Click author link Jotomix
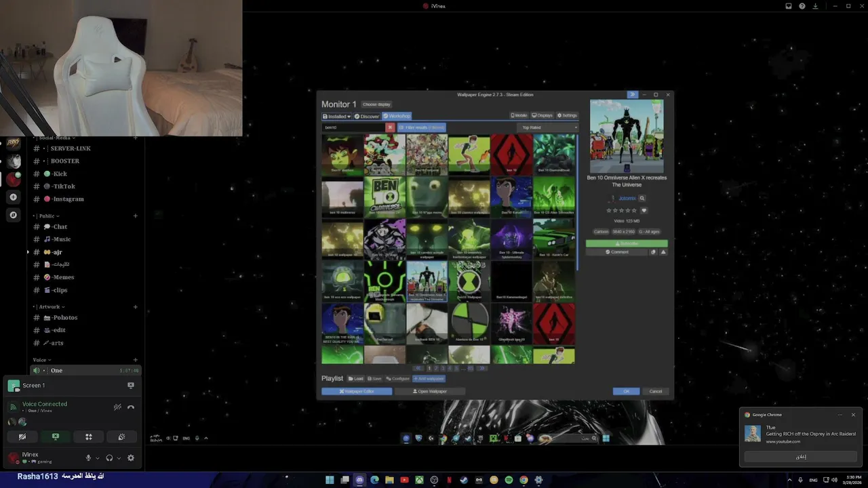The width and height of the screenshot is (868, 488). [627, 199]
